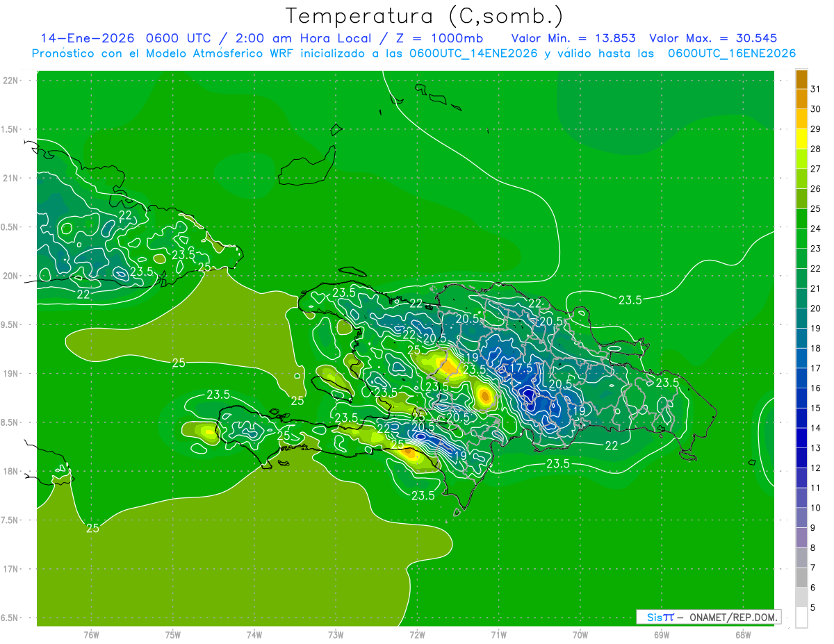Click the legend swatch between 6 and 7

point(801,578)
